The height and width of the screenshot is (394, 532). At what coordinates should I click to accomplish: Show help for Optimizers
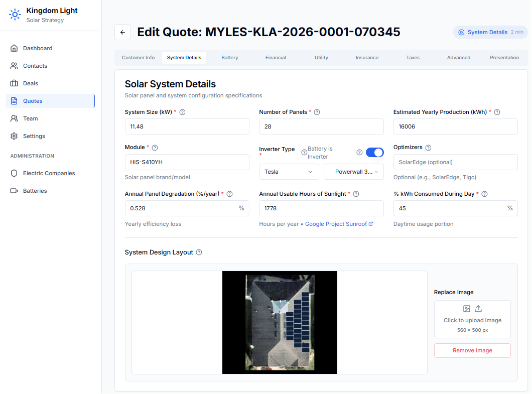[x=428, y=148]
